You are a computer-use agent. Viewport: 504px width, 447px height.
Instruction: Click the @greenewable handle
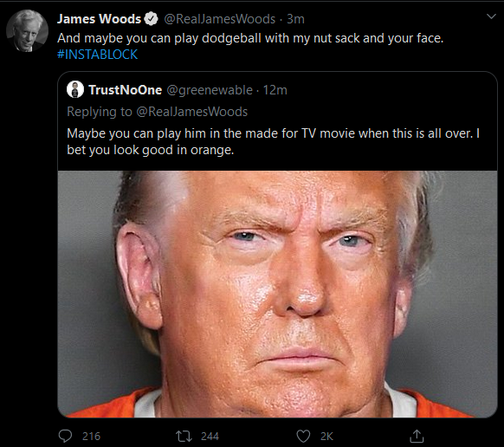point(210,90)
